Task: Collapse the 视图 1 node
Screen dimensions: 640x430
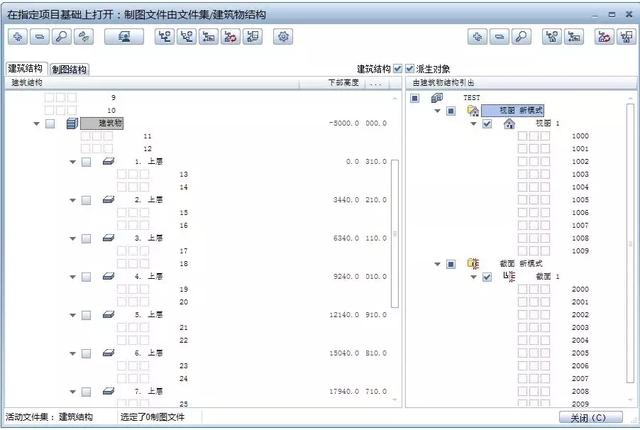Action: (473, 124)
